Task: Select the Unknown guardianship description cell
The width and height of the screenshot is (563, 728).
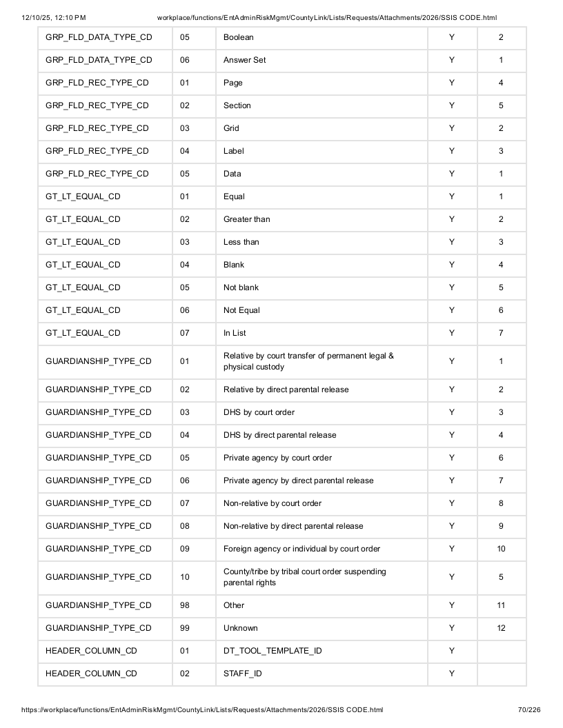Action: point(322,628)
